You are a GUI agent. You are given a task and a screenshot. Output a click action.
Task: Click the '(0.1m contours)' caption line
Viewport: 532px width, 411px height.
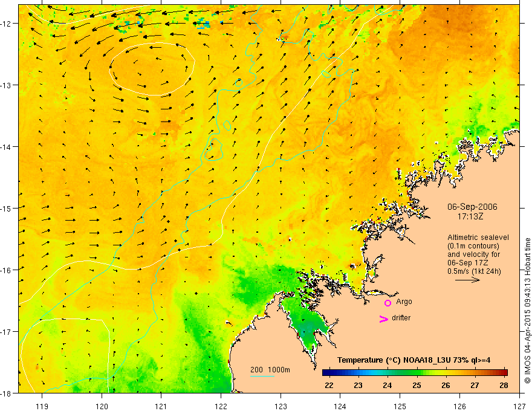[473, 246]
